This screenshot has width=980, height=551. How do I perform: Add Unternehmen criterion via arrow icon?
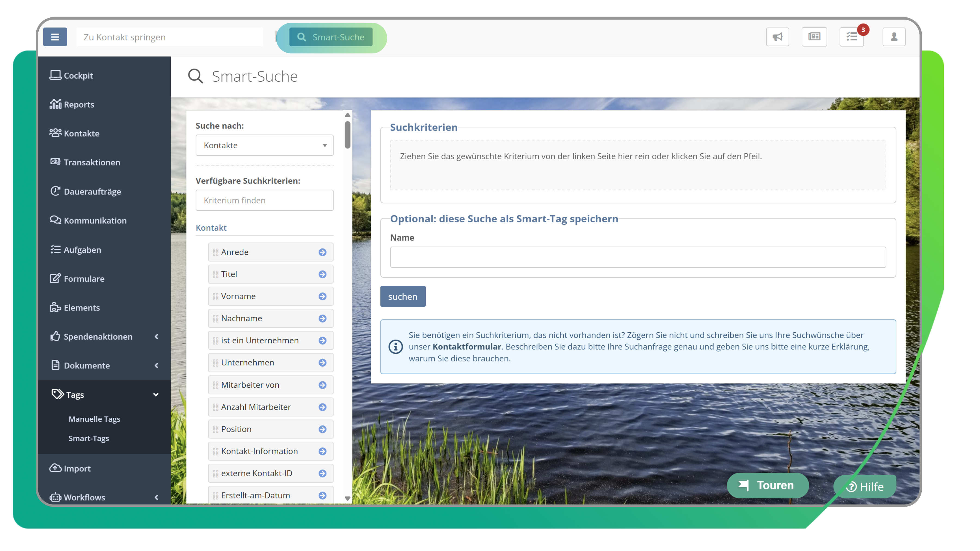pos(322,362)
